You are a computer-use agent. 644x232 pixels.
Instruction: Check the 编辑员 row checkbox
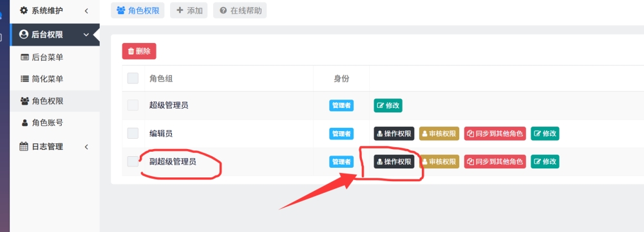(133, 133)
